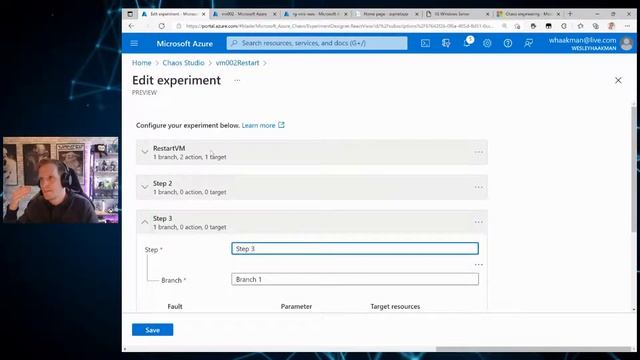Viewport: 640px width, 360px height.
Task: Open account menu for whaakman@live.com
Action: coord(591,43)
